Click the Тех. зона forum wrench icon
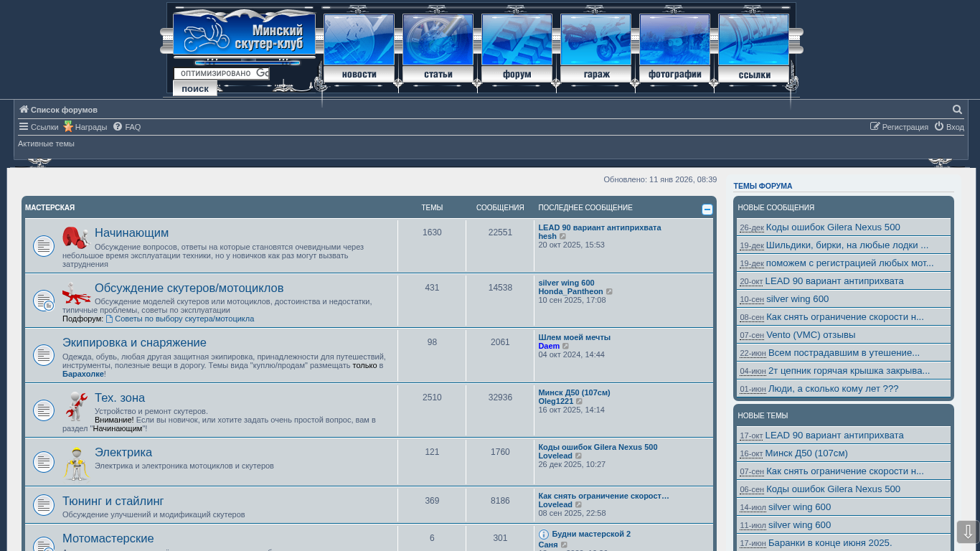980x551 pixels. click(76, 406)
